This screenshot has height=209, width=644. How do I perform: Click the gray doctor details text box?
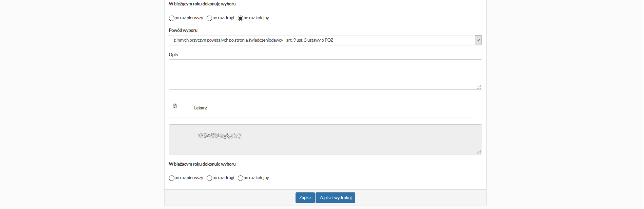point(325,139)
